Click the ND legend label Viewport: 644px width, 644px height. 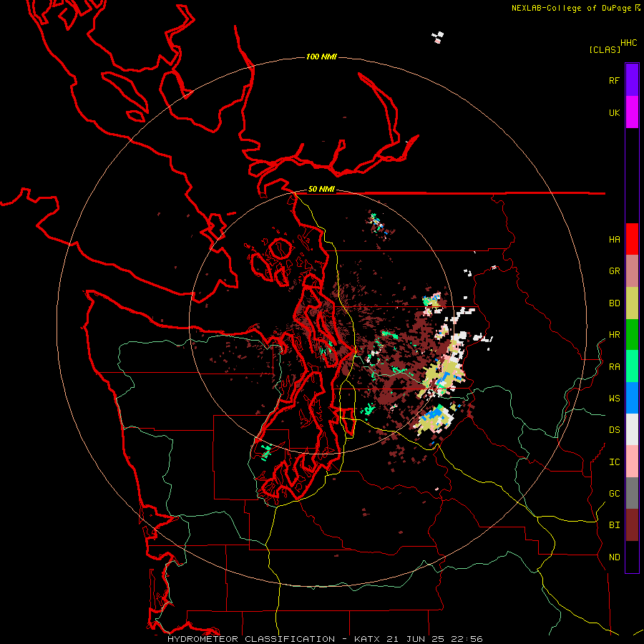click(614, 557)
